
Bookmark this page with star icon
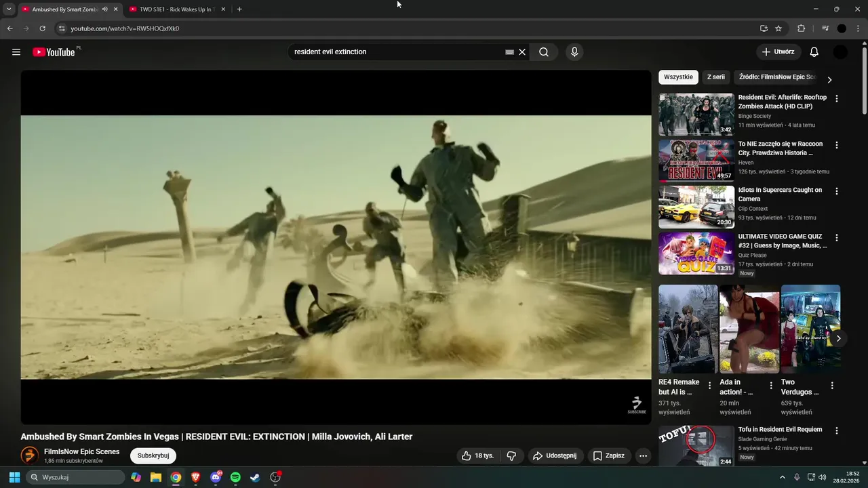pyautogui.click(x=778, y=28)
